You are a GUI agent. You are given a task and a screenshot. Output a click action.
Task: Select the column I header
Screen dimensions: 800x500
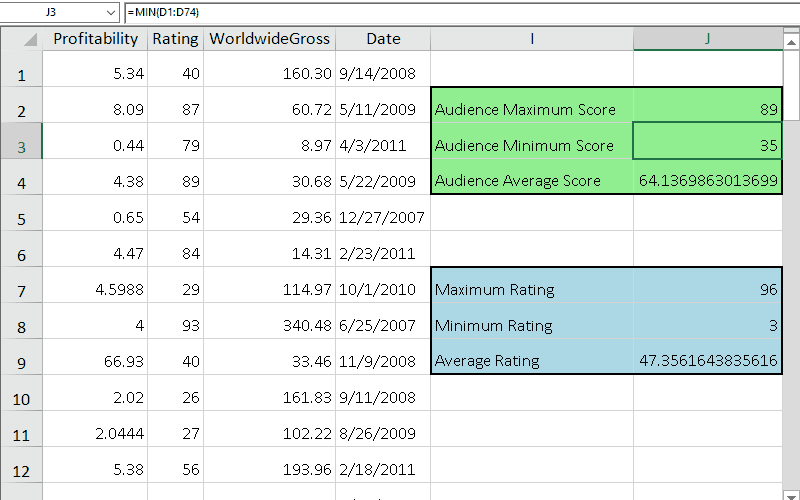coord(531,39)
